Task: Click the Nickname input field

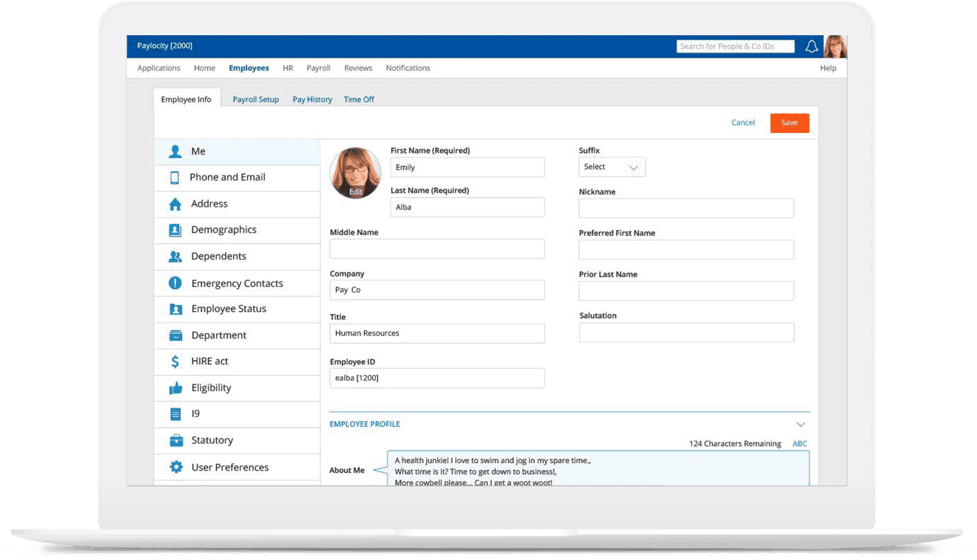Action: click(686, 208)
